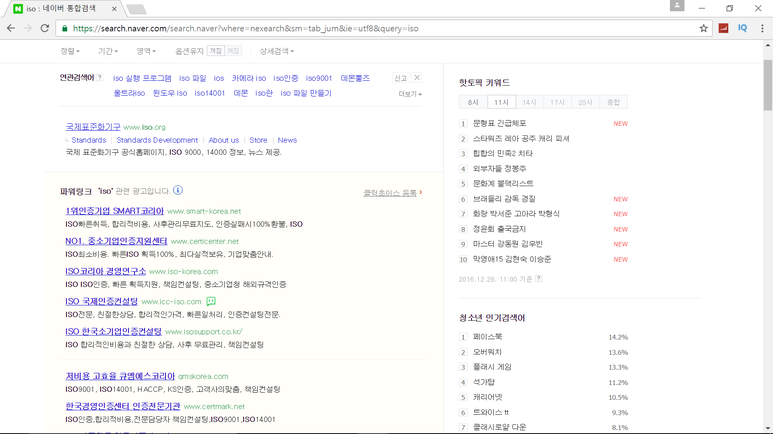Open the Store sublink
The height and width of the screenshot is (434, 773).
(x=258, y=140)
